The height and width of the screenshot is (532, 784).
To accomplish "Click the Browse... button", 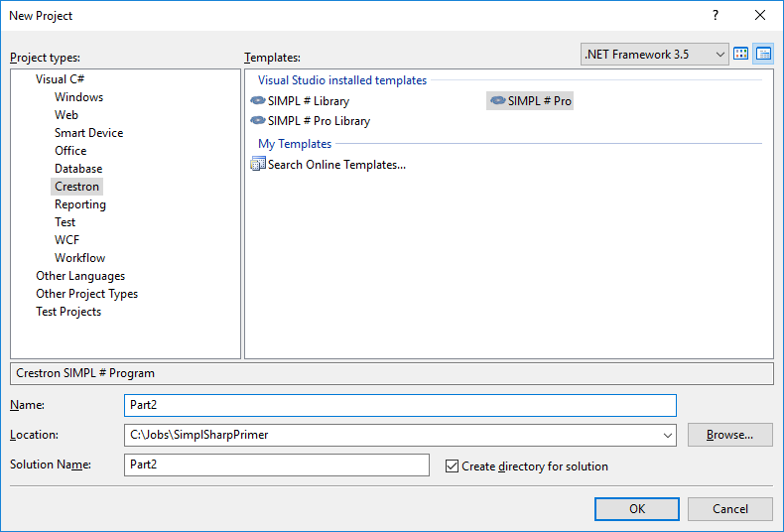I will pyautogui.click(x=730, y=435).
